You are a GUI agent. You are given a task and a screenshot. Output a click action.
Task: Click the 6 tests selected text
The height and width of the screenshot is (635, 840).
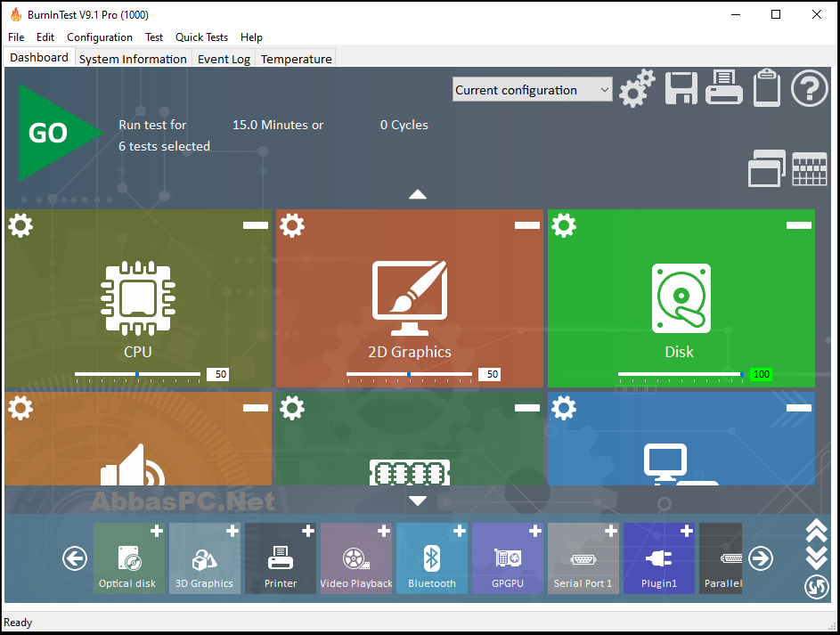164,146
